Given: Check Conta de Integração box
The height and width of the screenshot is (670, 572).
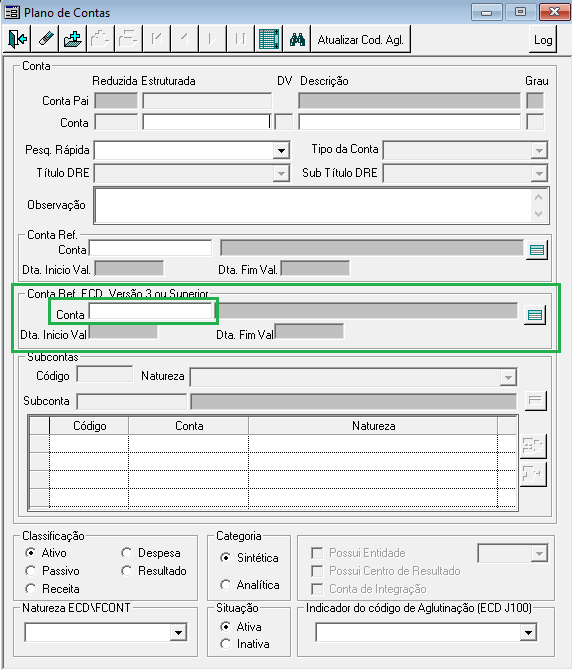Looking at the screenshot, I should [317, 589].
